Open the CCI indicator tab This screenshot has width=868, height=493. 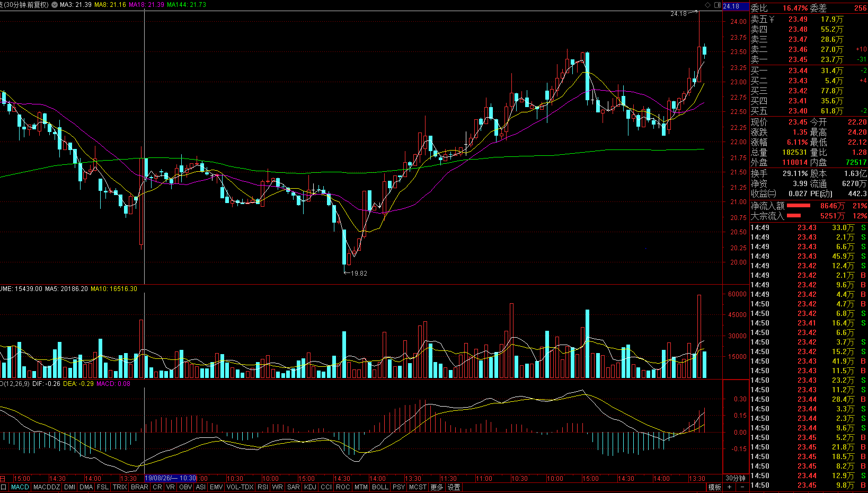pos(326,487)
